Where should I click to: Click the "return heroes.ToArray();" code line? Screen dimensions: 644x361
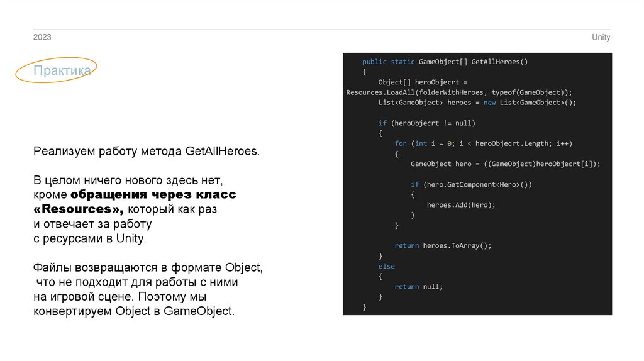pyautogui.click(x=443, y=246)
